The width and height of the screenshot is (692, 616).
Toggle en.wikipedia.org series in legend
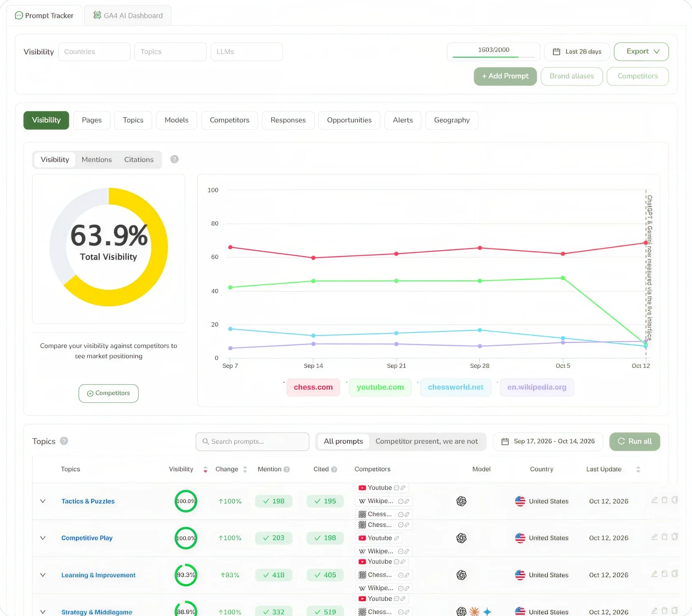tap(537, 387)
